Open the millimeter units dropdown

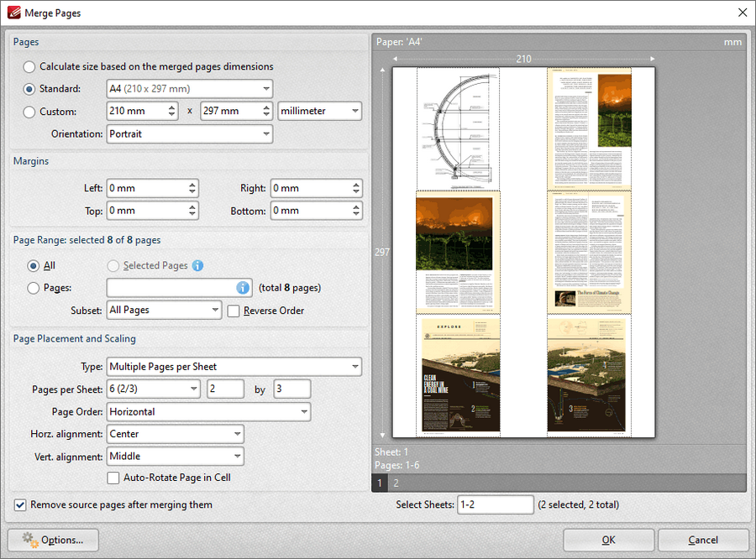click(320, 111)
